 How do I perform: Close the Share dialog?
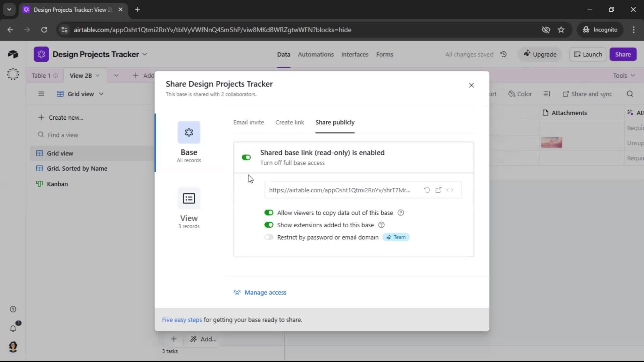point(471,85)
